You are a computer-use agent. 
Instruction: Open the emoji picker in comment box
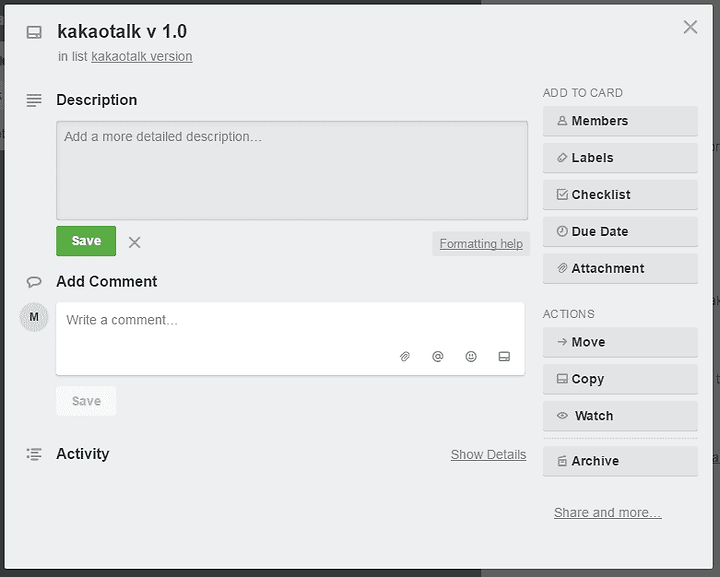[x=471, y=357]
